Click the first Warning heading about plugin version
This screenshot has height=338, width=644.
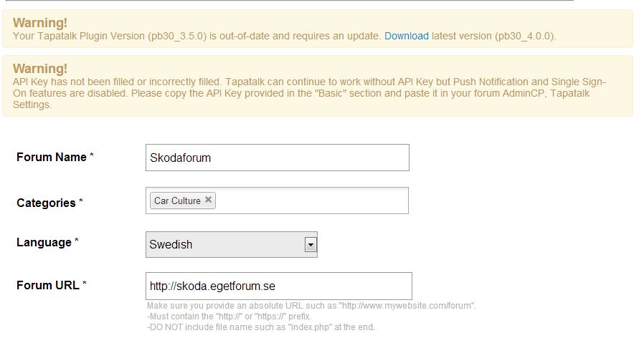39,23
